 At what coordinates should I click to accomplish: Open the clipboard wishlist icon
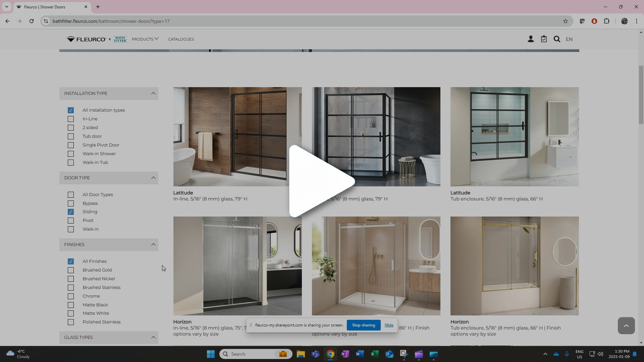tap(544, 39)
